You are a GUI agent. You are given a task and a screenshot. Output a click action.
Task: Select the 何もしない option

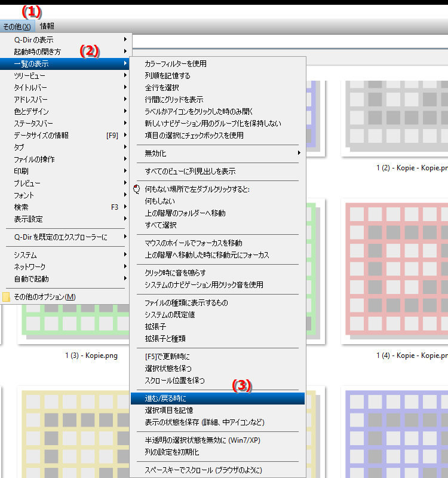point(217,201)
